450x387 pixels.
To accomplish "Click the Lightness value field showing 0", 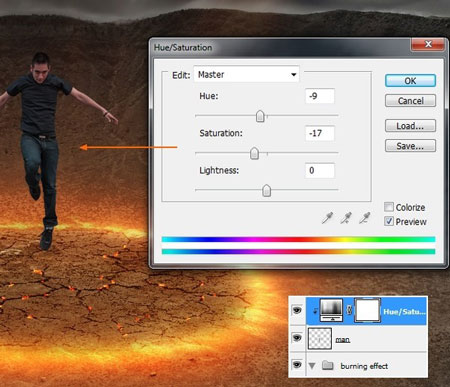I will coord(320,170).
